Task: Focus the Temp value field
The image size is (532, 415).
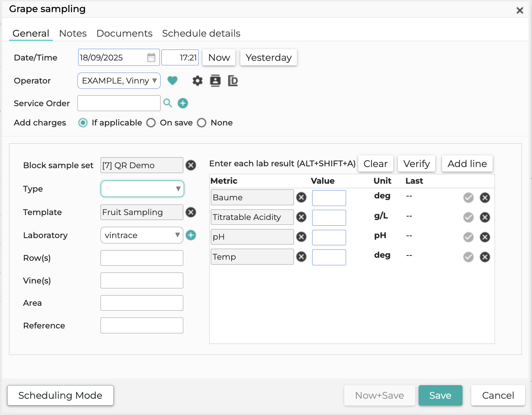Action: (329, 257)
